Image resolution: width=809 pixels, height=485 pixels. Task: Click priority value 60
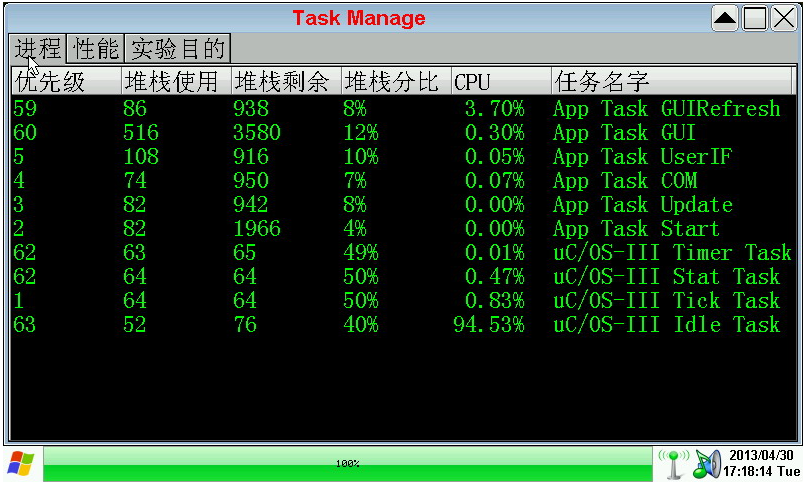tap(25, 133)
